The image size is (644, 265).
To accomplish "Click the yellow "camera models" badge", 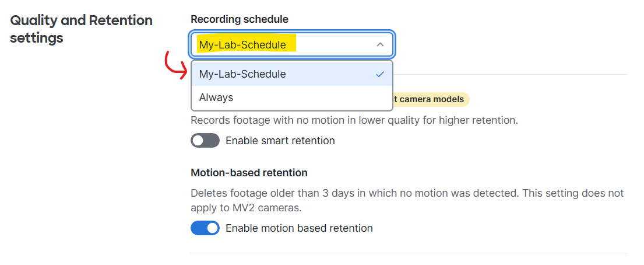I will tap(431, 99).
